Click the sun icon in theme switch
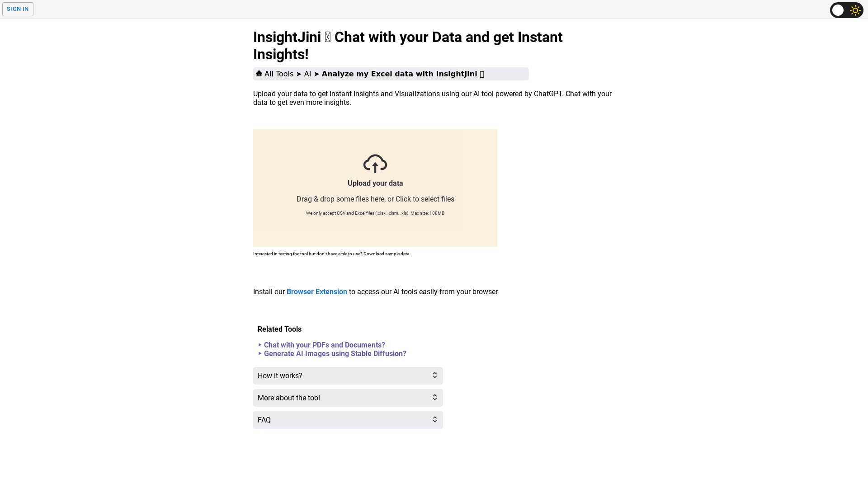 tap(855, 10)
